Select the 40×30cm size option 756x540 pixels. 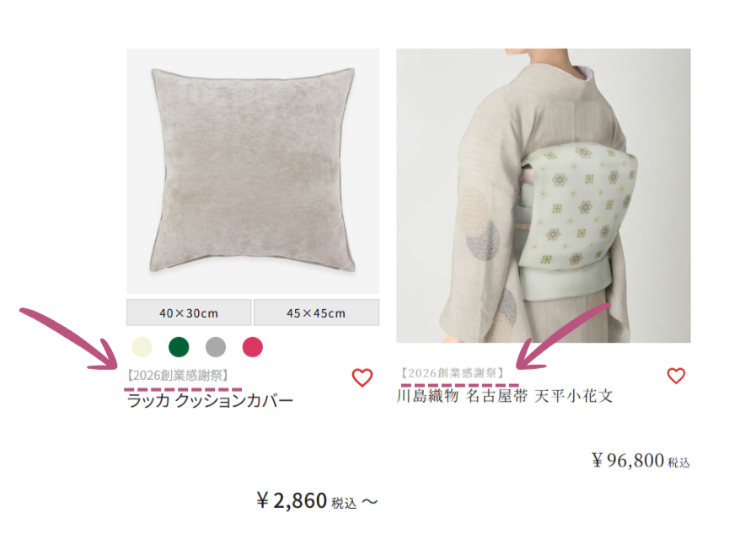[x=189, y=313]
